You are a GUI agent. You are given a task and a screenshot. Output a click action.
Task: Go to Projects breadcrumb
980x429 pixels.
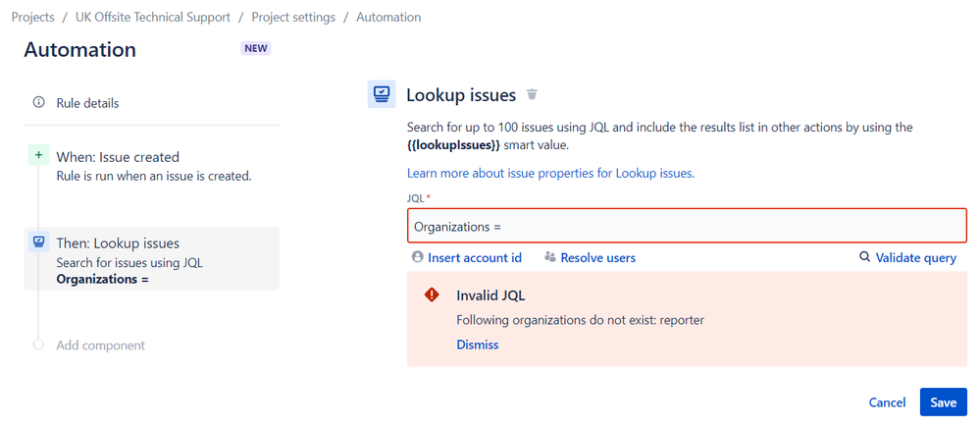click(x=33, y=18)
